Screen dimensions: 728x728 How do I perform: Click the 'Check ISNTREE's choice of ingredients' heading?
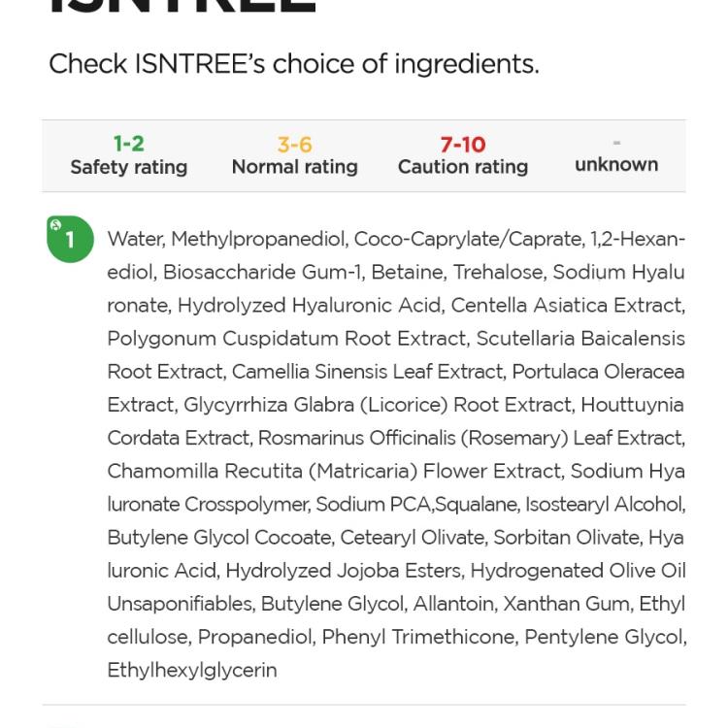click(294, 64)
